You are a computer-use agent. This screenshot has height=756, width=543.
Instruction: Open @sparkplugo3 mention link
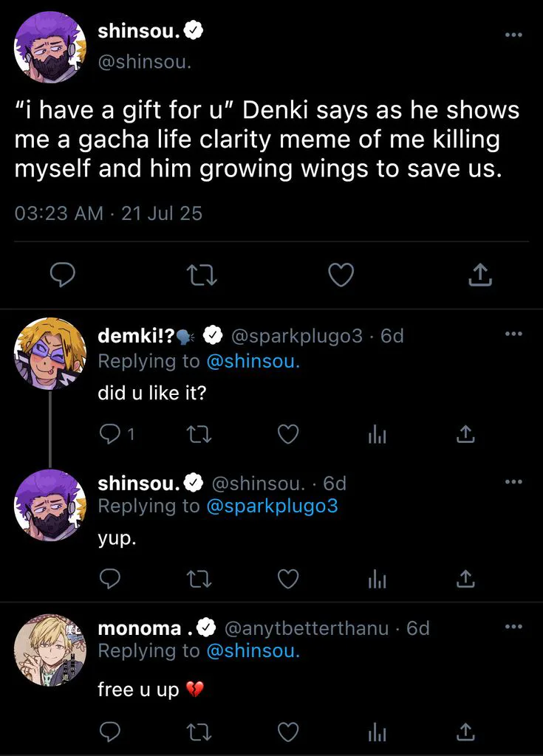coord(272,506)
